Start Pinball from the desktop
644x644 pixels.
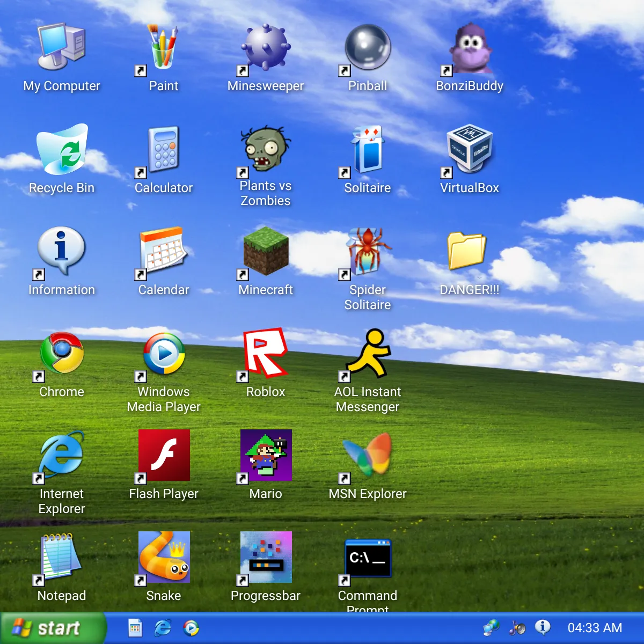click(367, 48)
